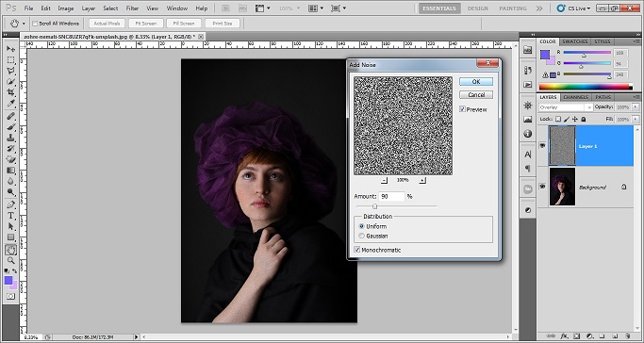Select the Gradient tool
Image resolution: width=644 pixels, height=343 pixels.
pos(10,171)
